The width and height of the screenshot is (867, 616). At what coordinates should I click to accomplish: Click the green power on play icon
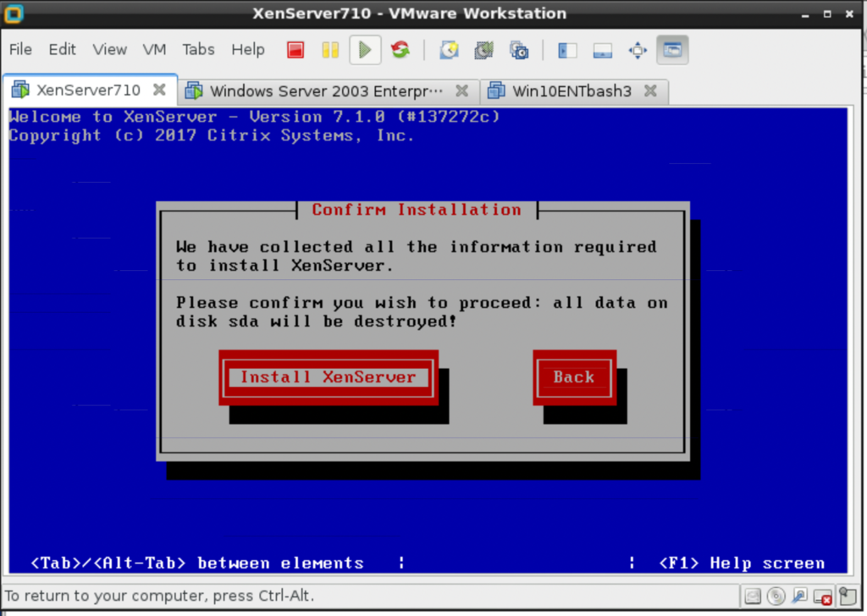click(365, 50)
